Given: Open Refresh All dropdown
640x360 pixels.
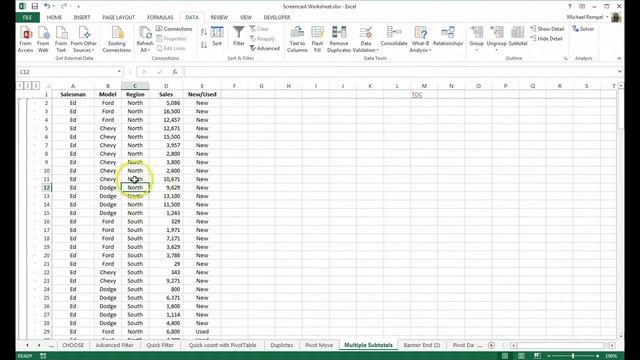Looking at the screenshot, I should [x=145, y=47].
